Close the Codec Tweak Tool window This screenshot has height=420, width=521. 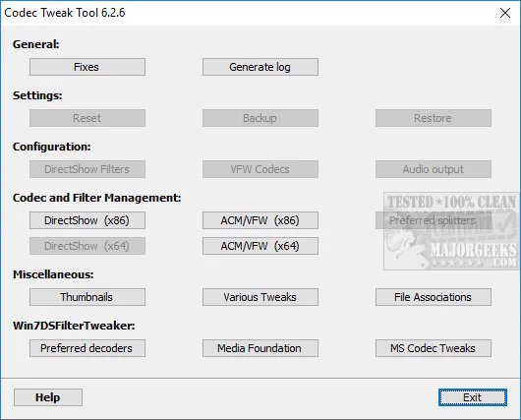click(x=505, y=13)
